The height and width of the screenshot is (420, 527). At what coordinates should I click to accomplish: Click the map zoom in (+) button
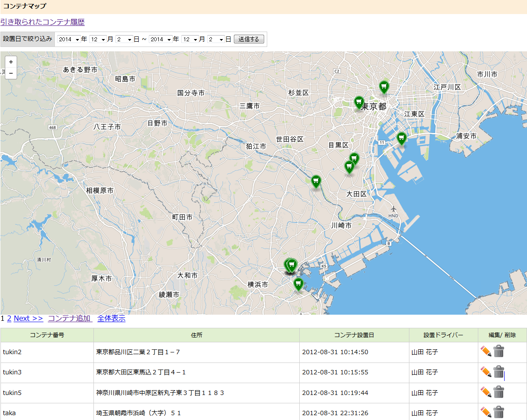pos(11,62)
